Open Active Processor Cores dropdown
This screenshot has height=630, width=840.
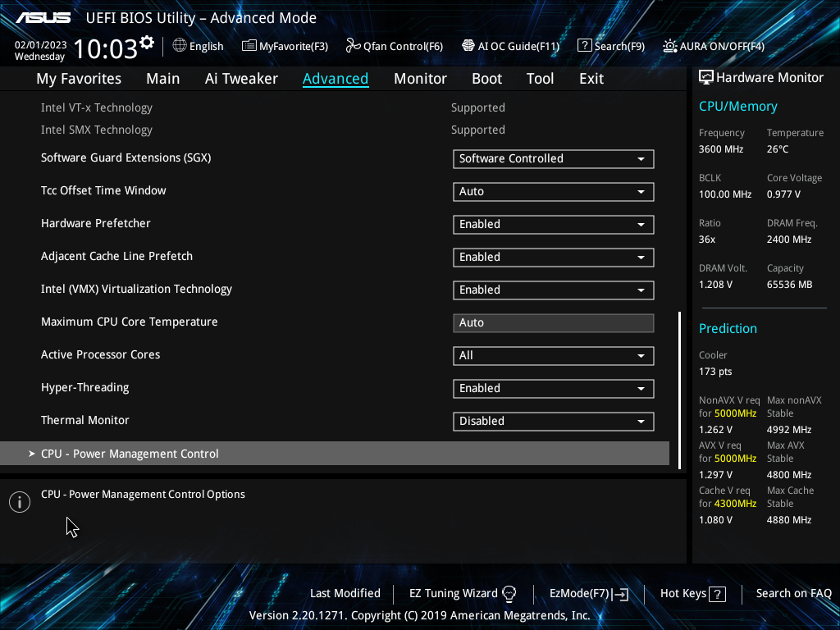554,356
